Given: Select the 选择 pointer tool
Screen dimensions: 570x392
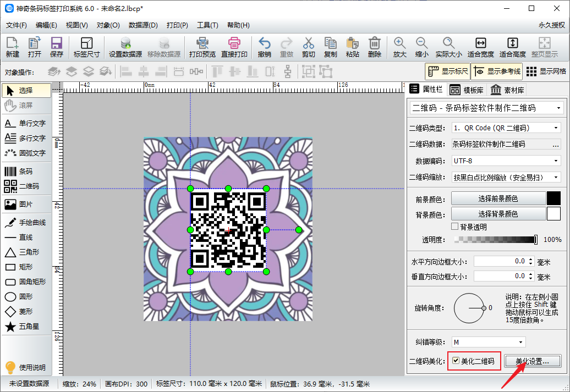Looking at the screenshot, I should [26, 91].
